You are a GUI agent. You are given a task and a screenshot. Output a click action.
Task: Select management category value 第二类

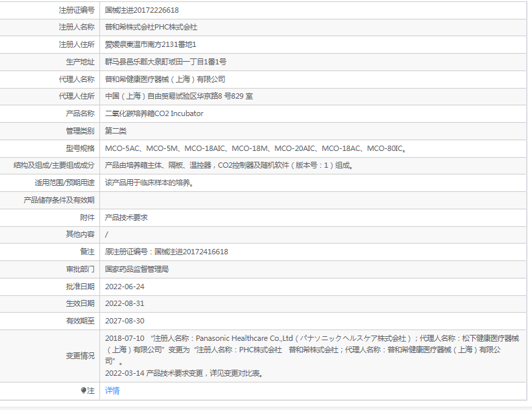(116, 131)
